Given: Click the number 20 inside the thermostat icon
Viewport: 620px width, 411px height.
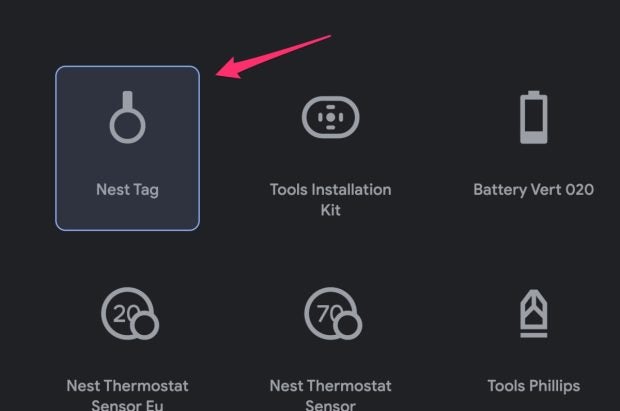Looking at the screenshot, I should pos(124,314).
